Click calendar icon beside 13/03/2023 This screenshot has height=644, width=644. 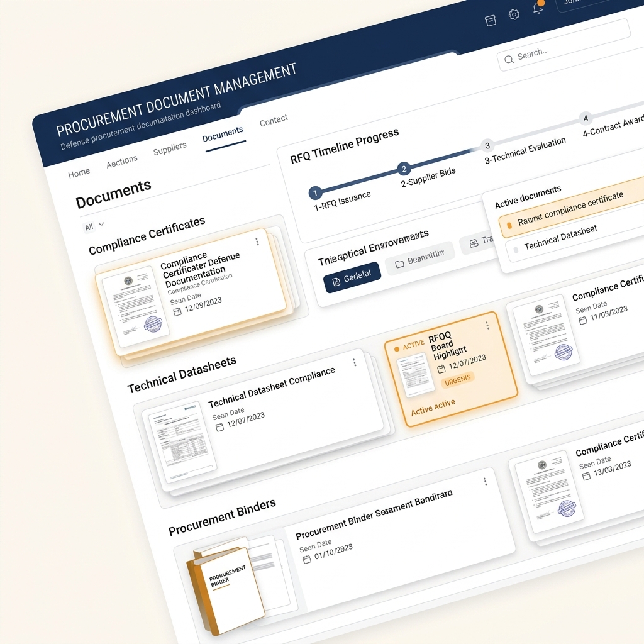coord(587,475)
